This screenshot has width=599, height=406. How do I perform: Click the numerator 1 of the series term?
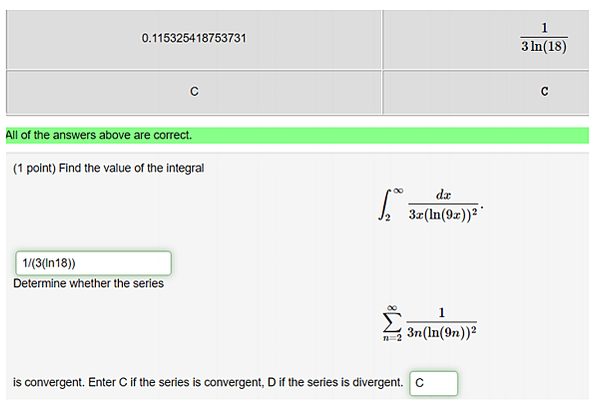click(442, 312)
